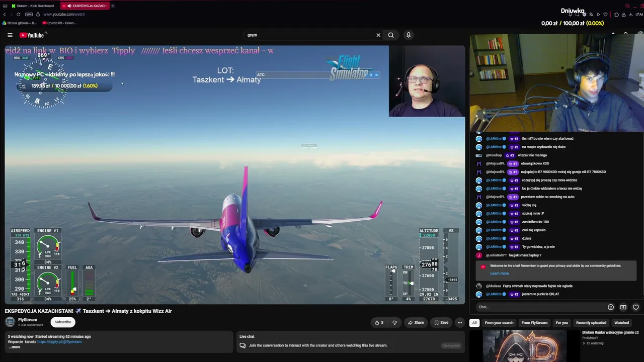The width and height of the screenshot is (644, 362).
Task: Click the magnifier search button
Action: [391, 35]
